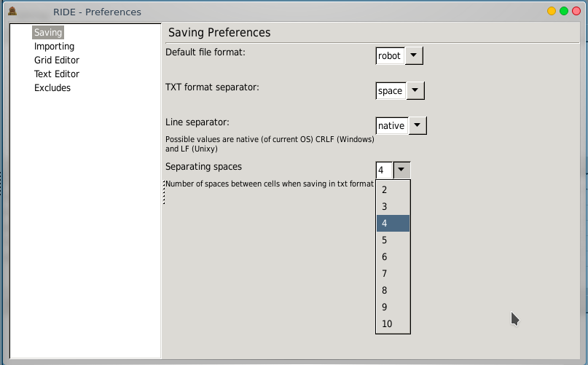Click the RIDE robot icon in title bar

(x=12, y=11)
